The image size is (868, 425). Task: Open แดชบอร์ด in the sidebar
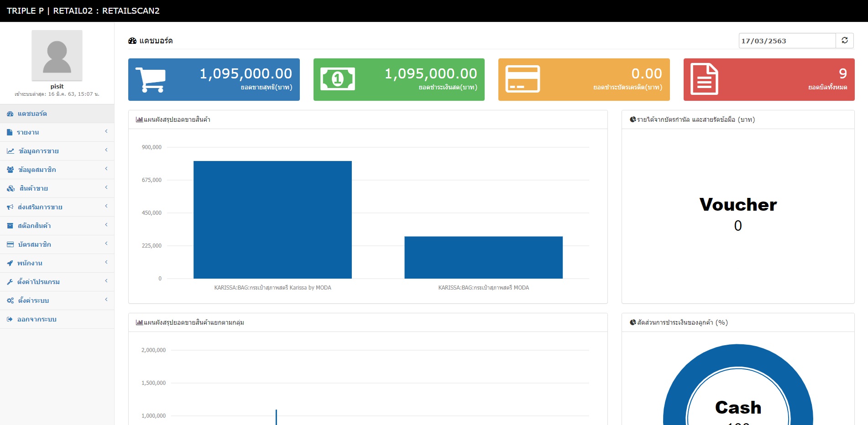(57, 114)
